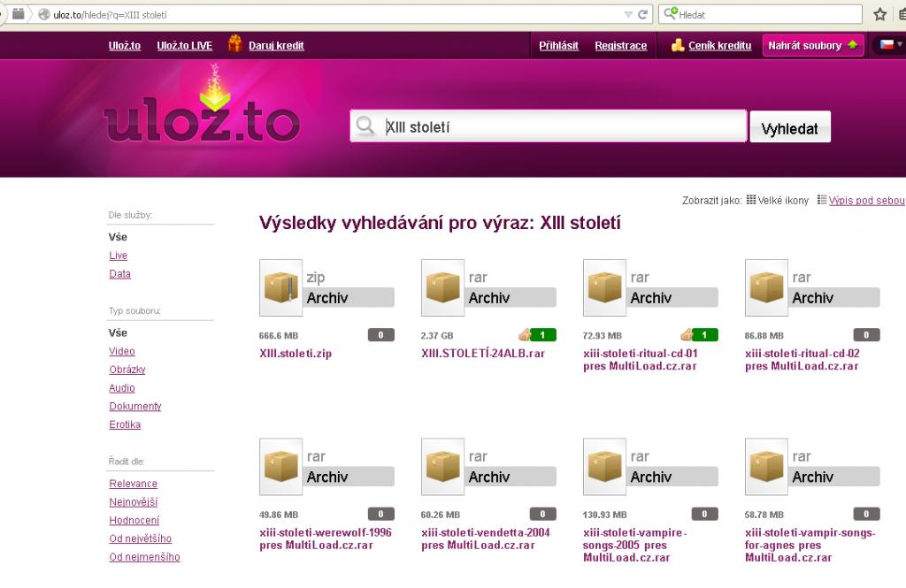
Task: Open xiii-stoleti-vampire-songs-2005 file link
Action: click(634, 545)
